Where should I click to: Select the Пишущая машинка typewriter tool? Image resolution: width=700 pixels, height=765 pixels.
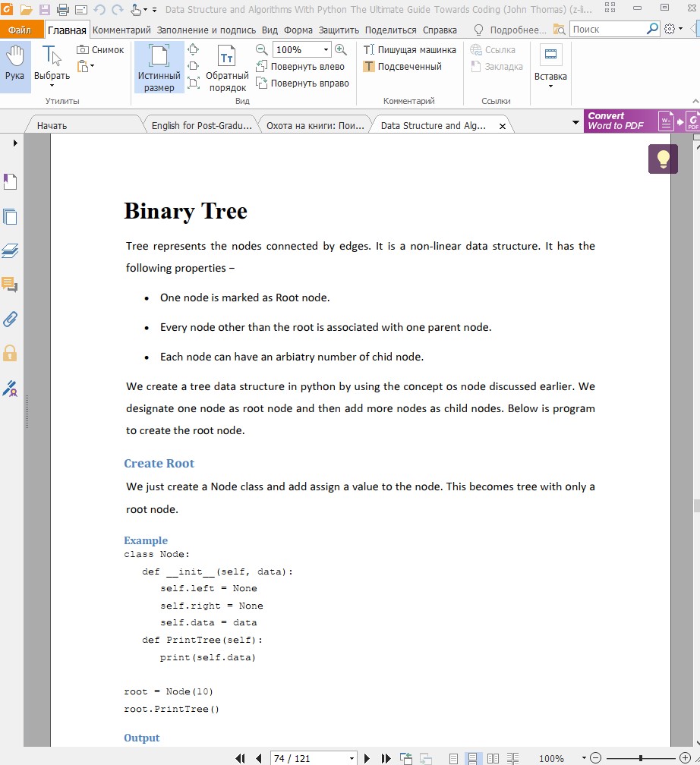409,50
